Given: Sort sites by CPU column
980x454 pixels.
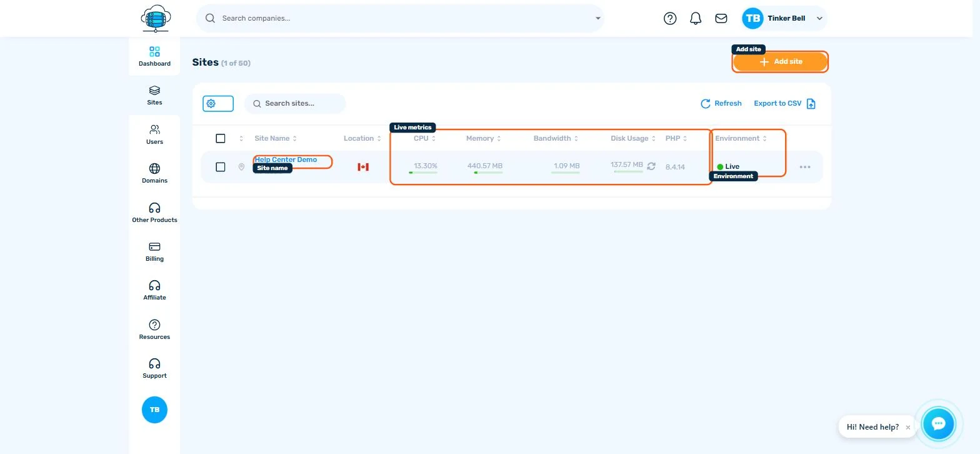Looking at the screenshot, I should 425,138.
